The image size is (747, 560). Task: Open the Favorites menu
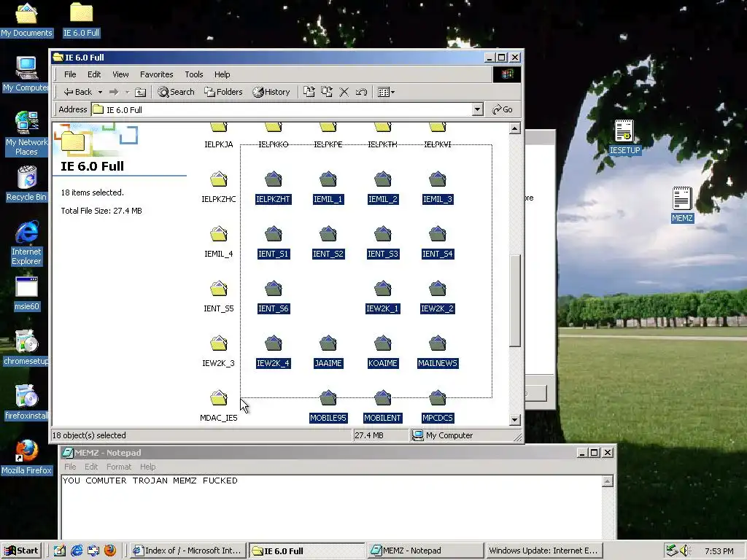click(x=156, y=74)
